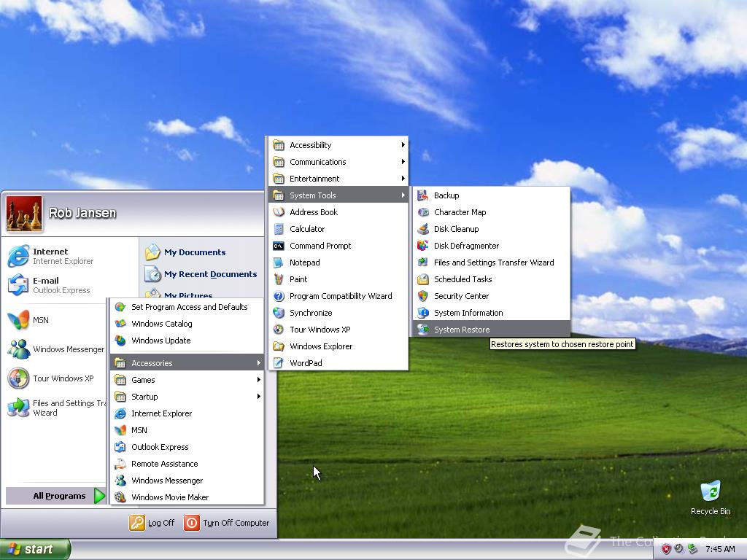Expand the Entertainment submenu arrow
Image resolution: width=747 pixels, height=560 pixels.
(403, 179)
